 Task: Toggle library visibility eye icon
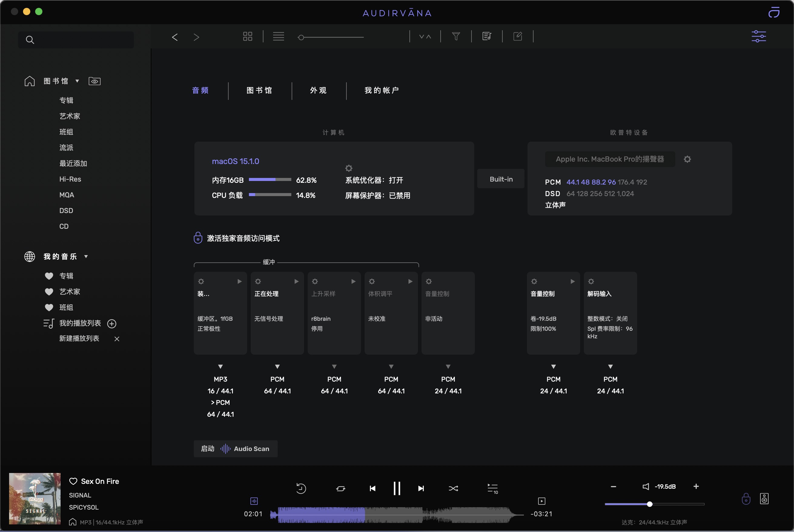point(94,81)
